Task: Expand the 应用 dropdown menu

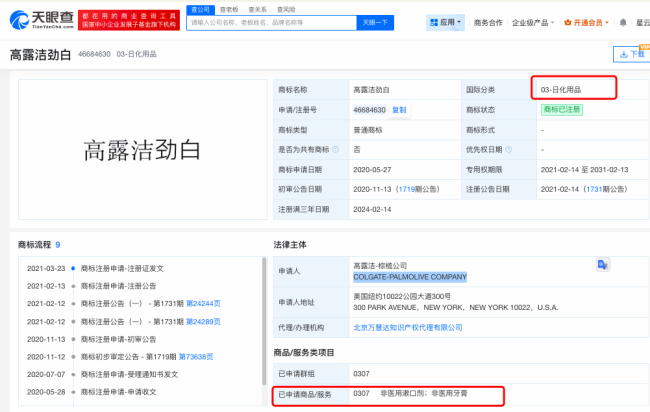Action: coord(445,22)
